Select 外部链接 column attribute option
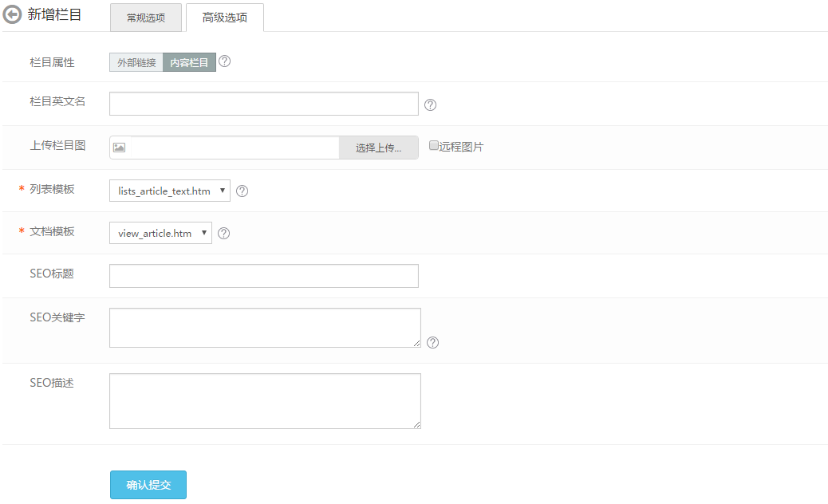 coord(136,62)
